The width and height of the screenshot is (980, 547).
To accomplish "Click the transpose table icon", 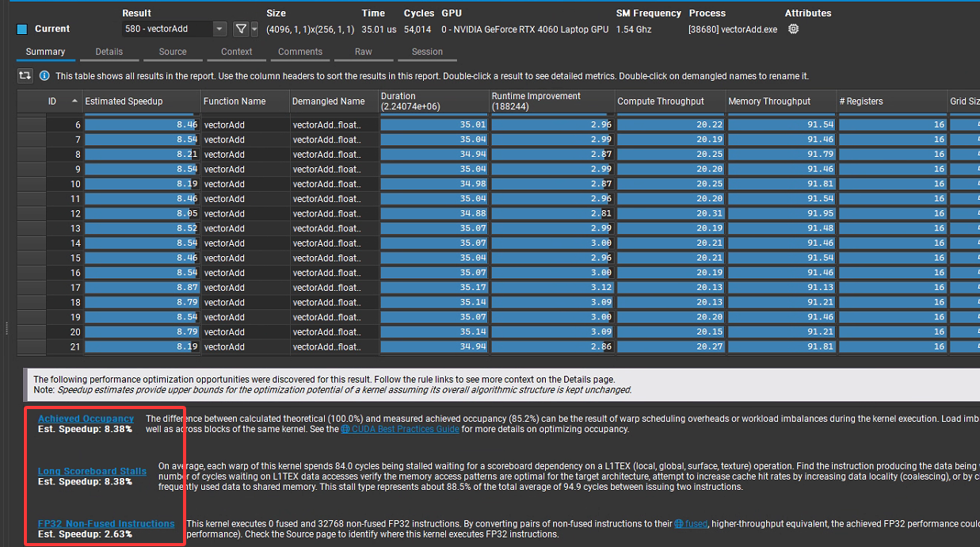I will click(x=25, y=75).
